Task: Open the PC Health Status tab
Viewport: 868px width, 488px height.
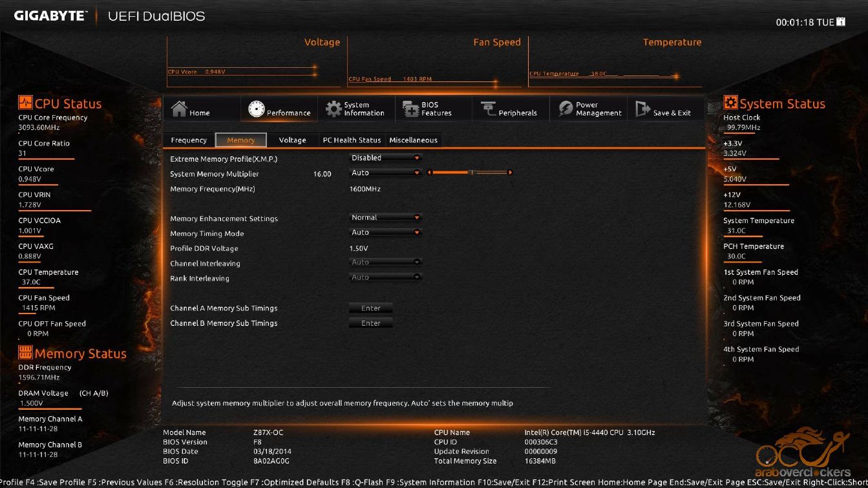Action: [352, 140]
